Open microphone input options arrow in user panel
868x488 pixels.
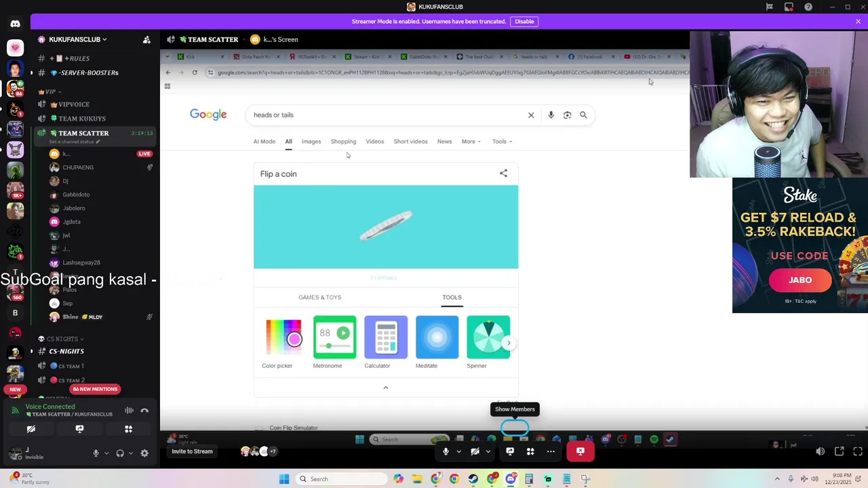click(x=106, y=453)
